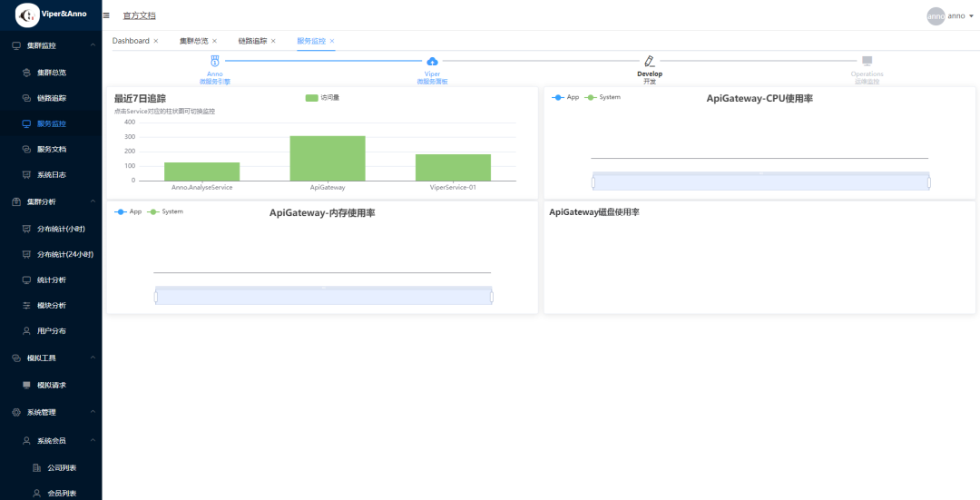Open the anno user dropdown arrow
Screen dimensions: 980x500
(971, 17)
